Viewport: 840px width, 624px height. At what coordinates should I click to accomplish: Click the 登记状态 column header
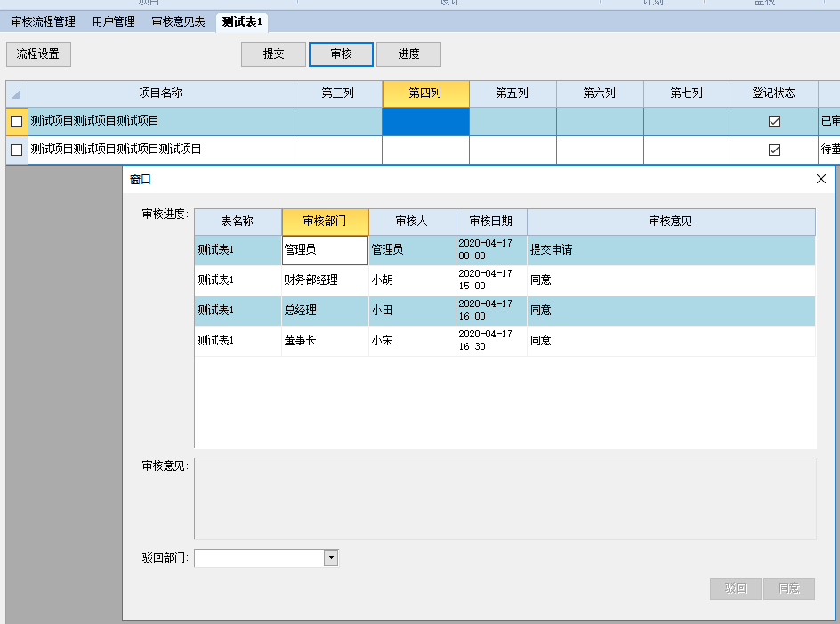click(x=774, y=93)
